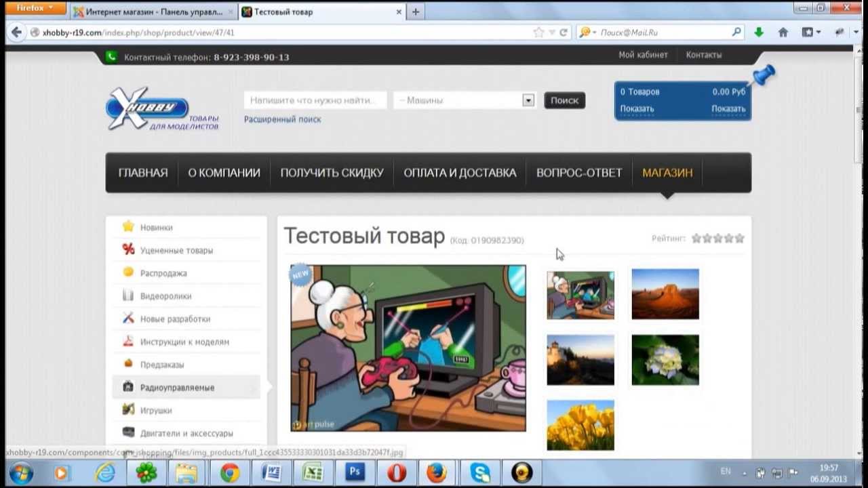Click the Firefox icon in the taskbar

point(438,472)
